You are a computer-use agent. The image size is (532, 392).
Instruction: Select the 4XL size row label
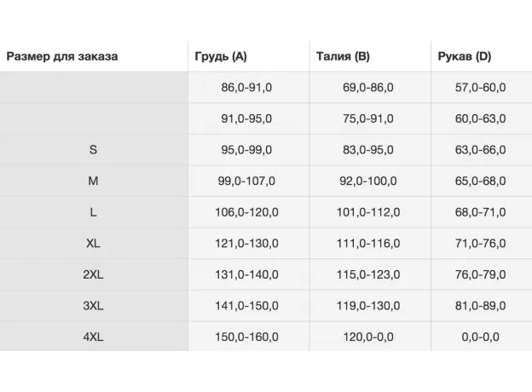coord(93,337)
